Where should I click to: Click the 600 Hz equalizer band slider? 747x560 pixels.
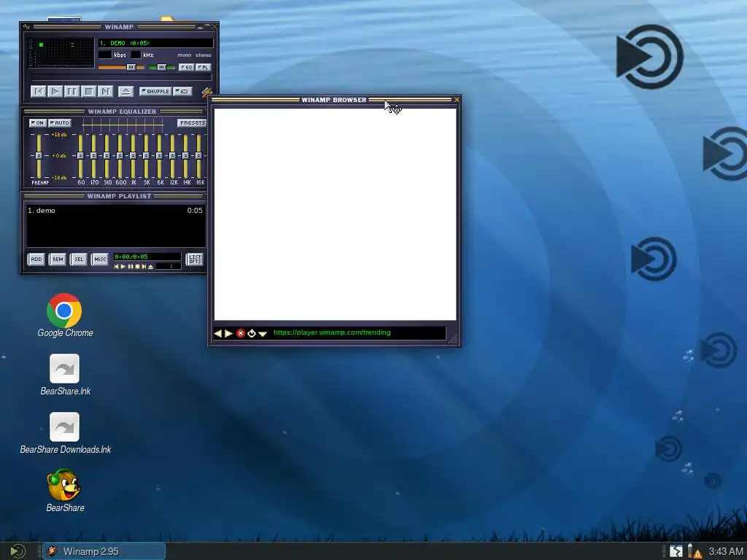coord(120,156)
